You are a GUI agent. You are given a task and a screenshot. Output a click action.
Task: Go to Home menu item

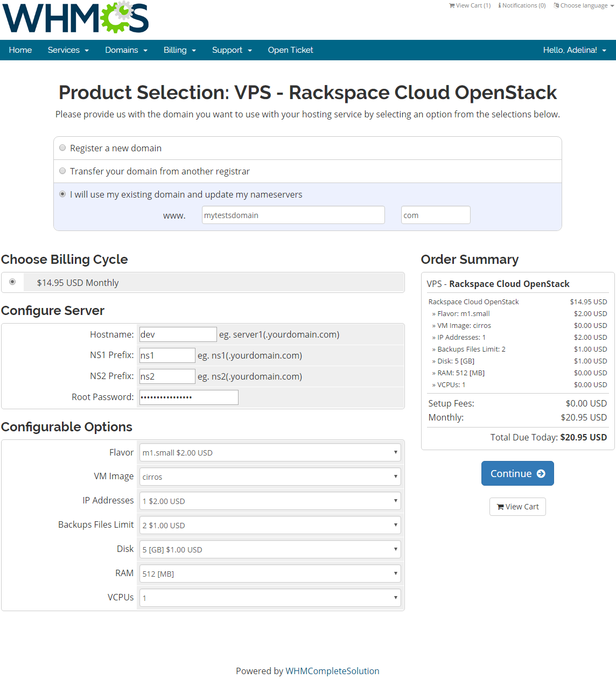point(20,50)
